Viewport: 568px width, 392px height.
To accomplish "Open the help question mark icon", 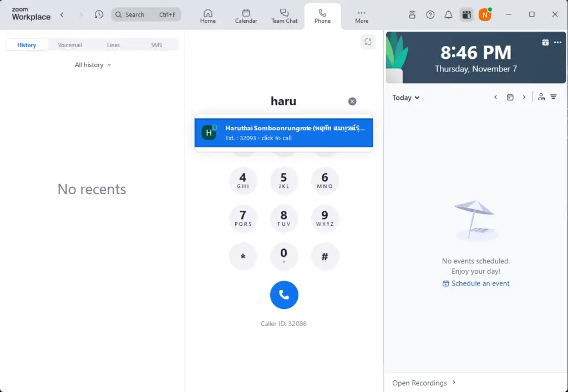I will click(x=430, y=14).
